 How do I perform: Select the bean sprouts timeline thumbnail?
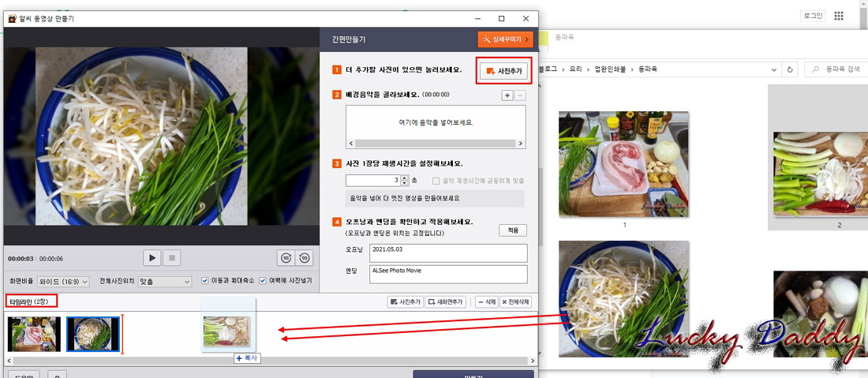click(x=93, y=335)
